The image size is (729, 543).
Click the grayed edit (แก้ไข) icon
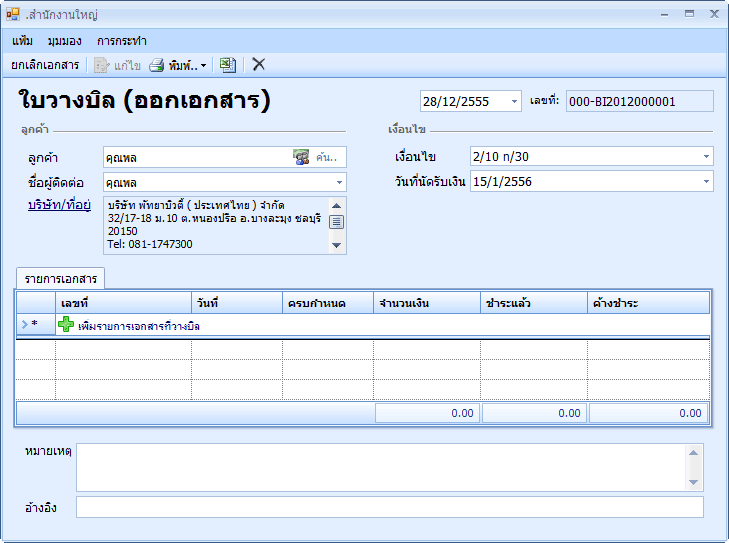101,65
